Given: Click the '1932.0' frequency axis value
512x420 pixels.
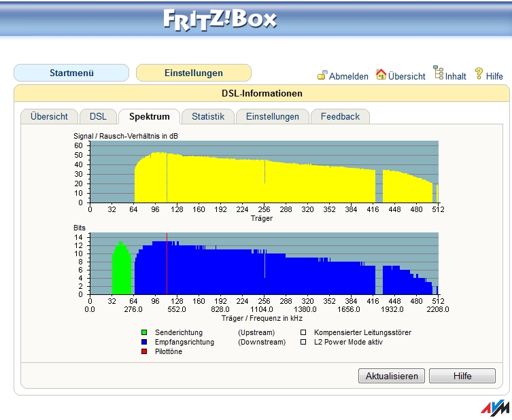Looking at the screenshot, I should coord(392,309).
